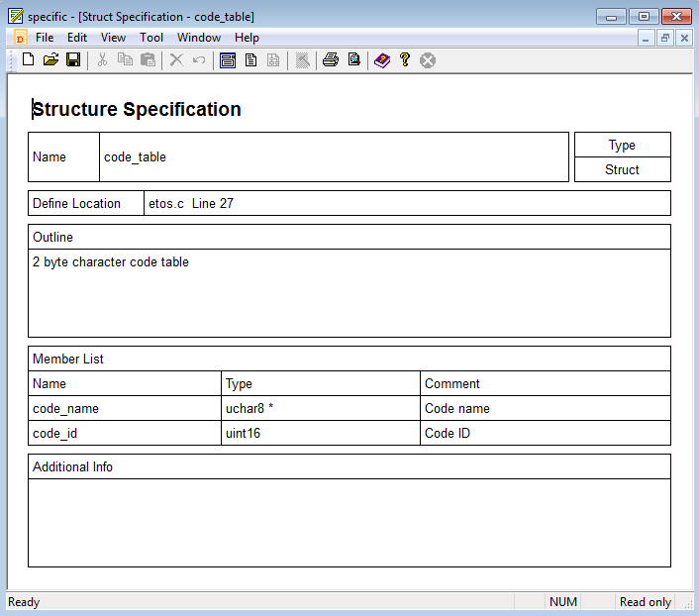Viewport: 699px width, 616px height.
Task: Click the yellow question mark help icon
Action: [x=405, y=59]
